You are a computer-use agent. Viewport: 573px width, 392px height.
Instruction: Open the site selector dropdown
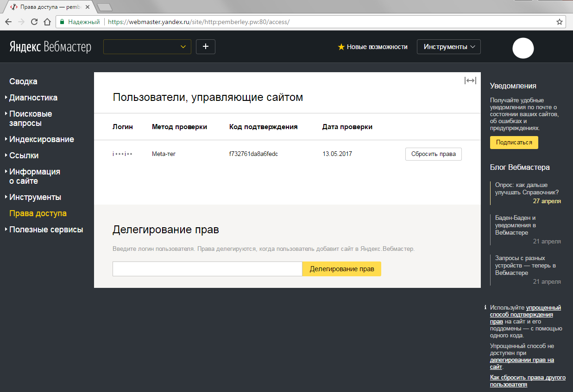coord(147,47)
